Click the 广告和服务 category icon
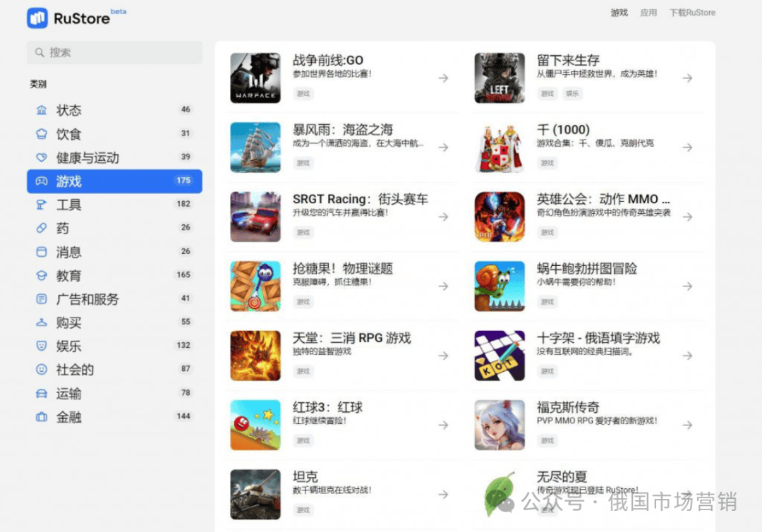 click(x=42, y=298)
